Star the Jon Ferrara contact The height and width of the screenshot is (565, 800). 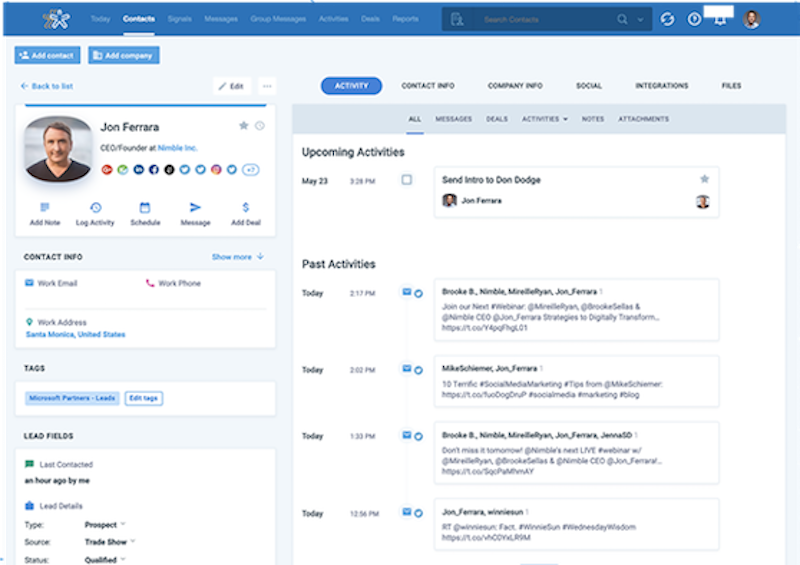click(243, 126)
